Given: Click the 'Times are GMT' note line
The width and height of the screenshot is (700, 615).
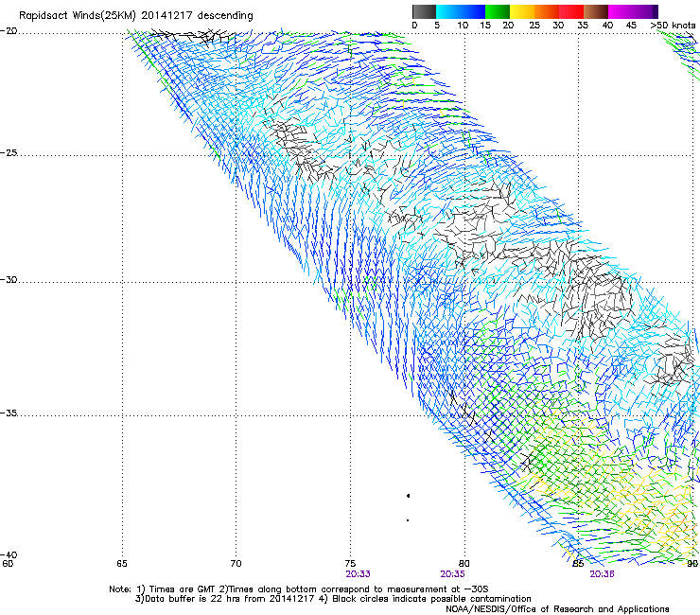Looking at the screenshot, I should [299, 589].
